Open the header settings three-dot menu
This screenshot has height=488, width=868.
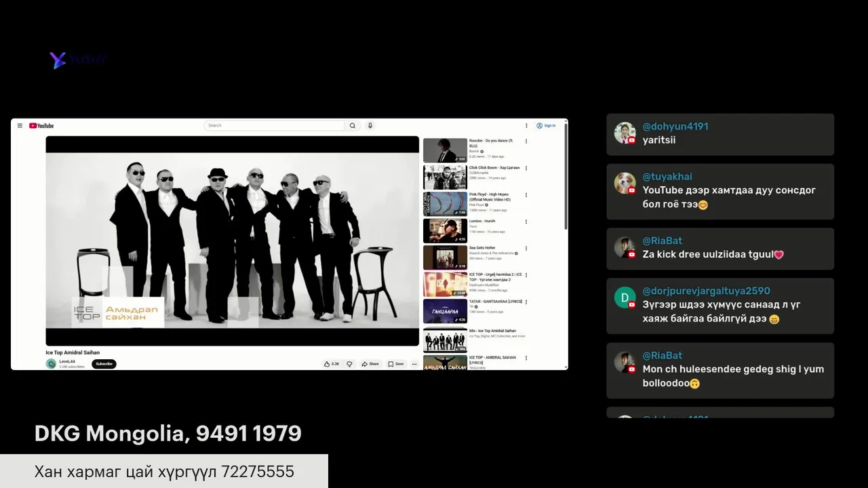click(x=526, y=125)
